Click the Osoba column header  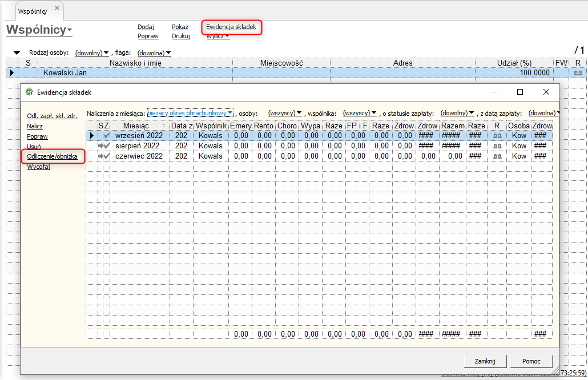point(518,126)
